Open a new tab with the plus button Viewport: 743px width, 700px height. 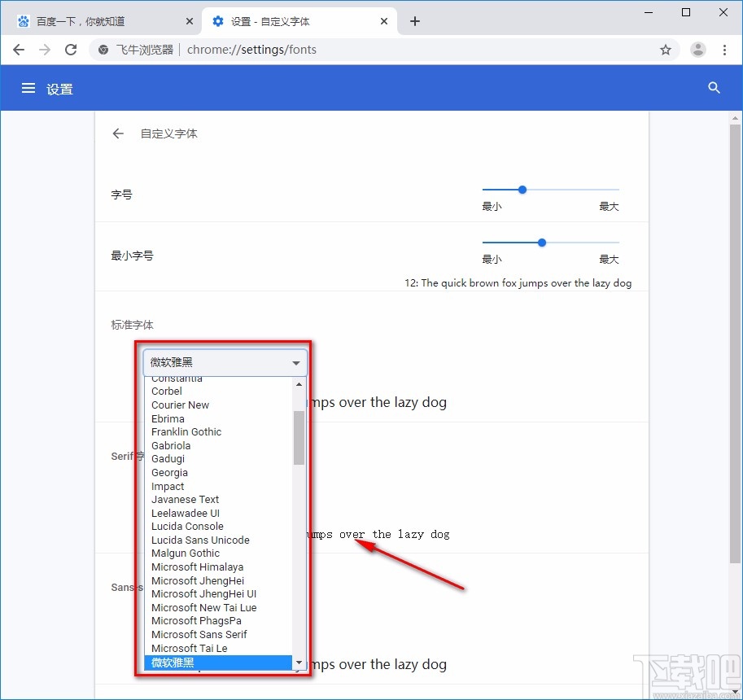tap(414, 21)
